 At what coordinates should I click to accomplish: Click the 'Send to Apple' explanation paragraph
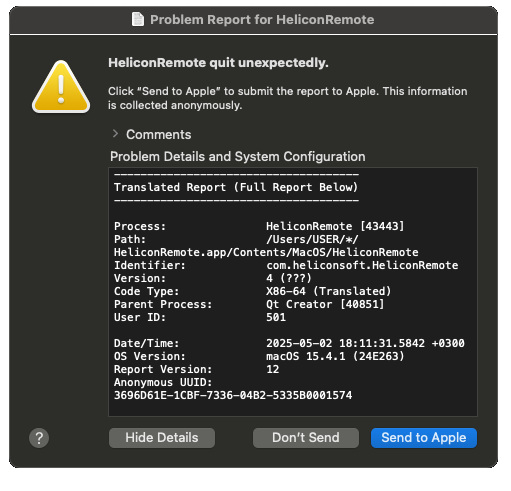click(287, 98)
